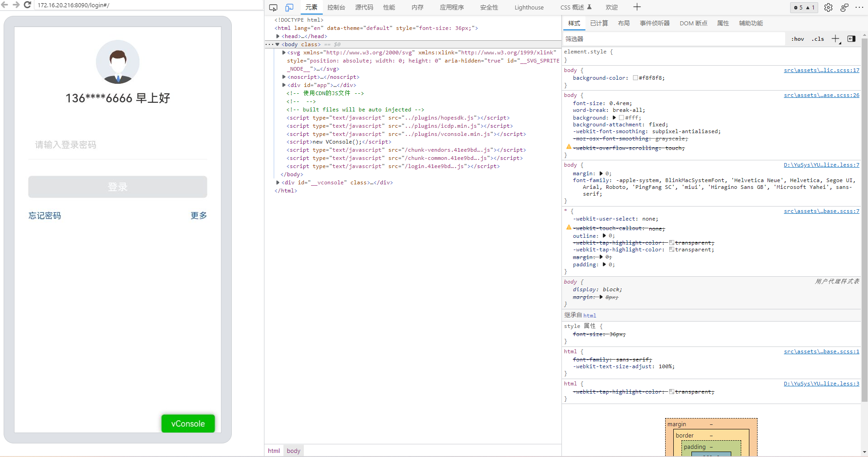Add new style rule with plus icon
This screenshot has height=457, width=868.
point(836,39)
